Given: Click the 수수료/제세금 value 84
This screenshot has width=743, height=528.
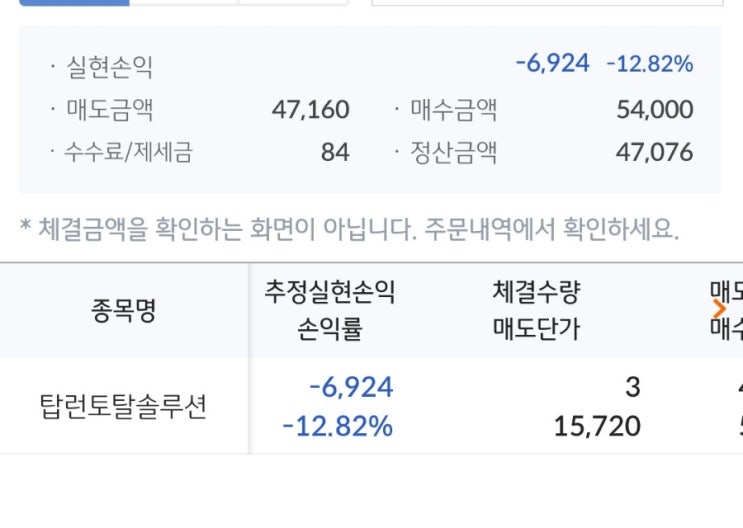Looking at the screenshot, I should point(335,152).
